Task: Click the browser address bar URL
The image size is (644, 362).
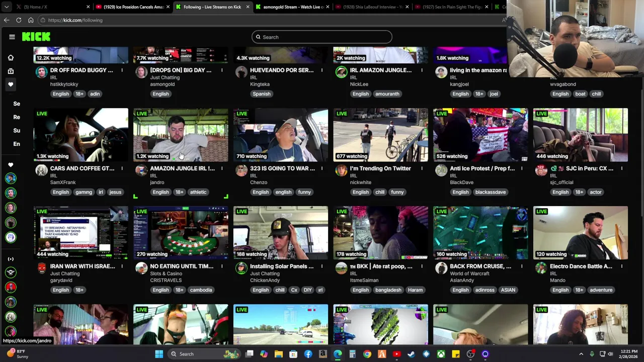Action: pos(75,20)
